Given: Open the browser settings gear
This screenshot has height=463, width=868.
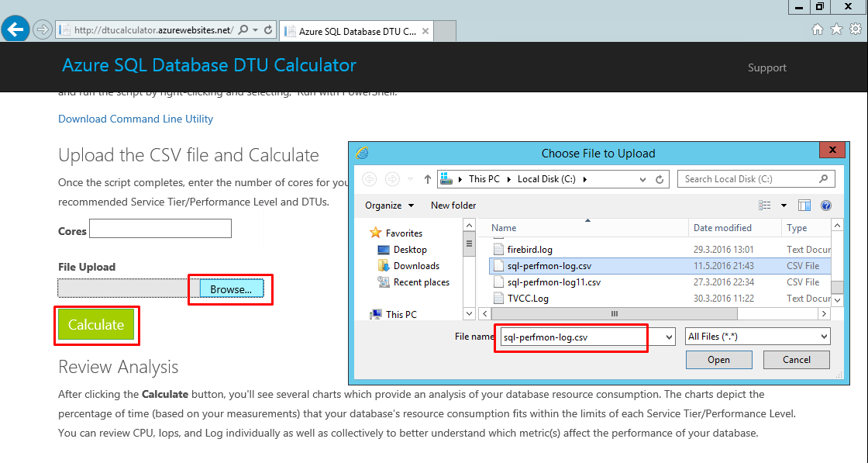Looking at the screenshot, I should click(x=856, y=29).
